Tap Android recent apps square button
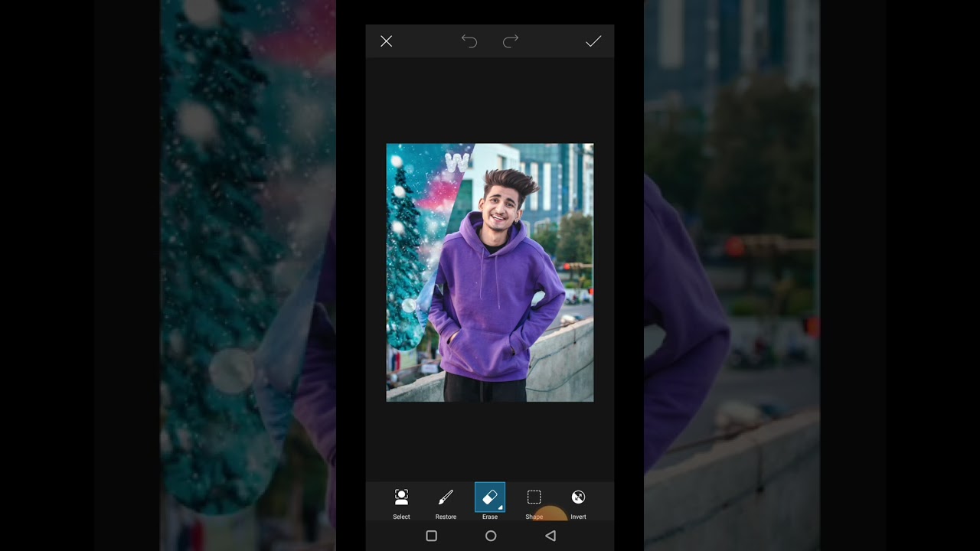This screenshot has width=980, height=551. click(x=431, y=536)
